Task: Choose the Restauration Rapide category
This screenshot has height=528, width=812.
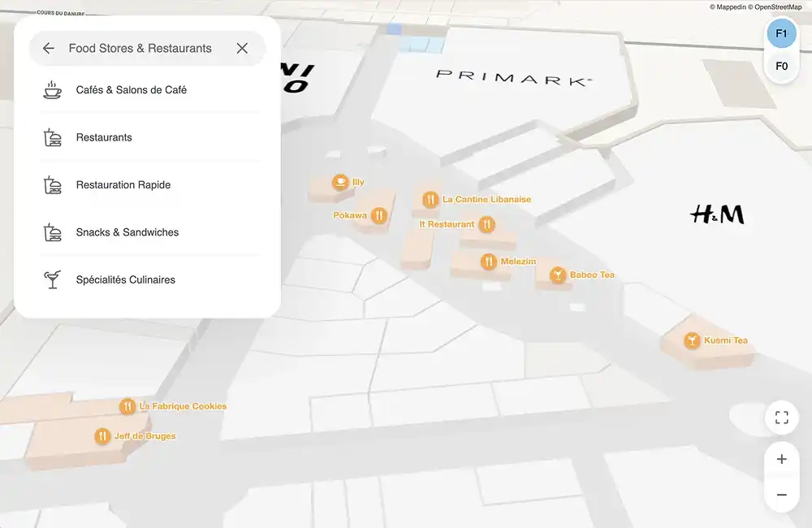Action: coord(123,185)
